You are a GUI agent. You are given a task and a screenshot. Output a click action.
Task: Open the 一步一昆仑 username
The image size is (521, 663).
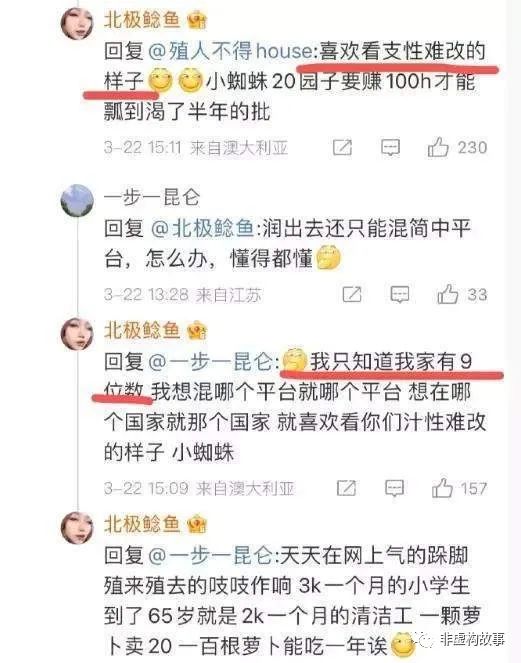(152, 198)
